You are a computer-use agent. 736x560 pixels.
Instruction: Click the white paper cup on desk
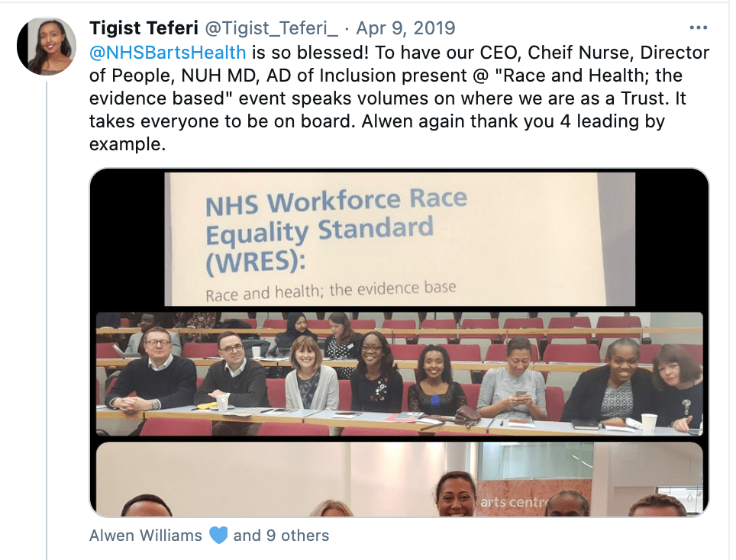coord(649,423)
